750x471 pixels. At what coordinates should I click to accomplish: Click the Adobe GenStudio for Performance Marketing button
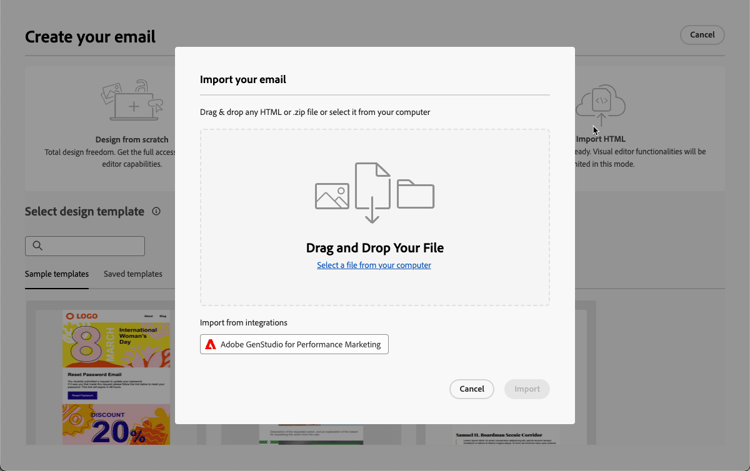(294, 344)
